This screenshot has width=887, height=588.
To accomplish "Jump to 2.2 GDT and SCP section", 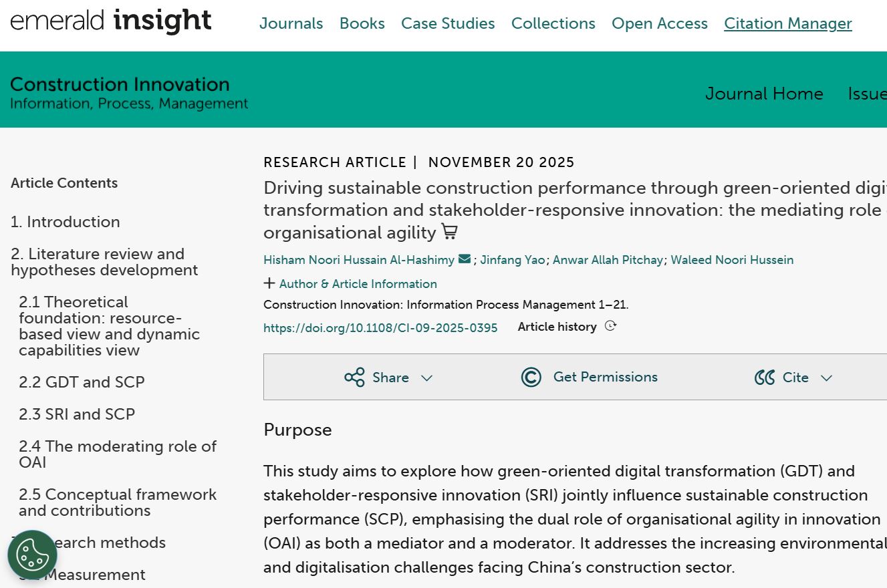I will [82, 382].
